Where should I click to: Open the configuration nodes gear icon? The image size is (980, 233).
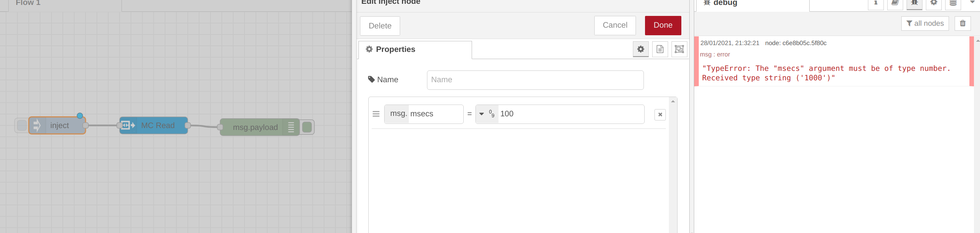933,4
